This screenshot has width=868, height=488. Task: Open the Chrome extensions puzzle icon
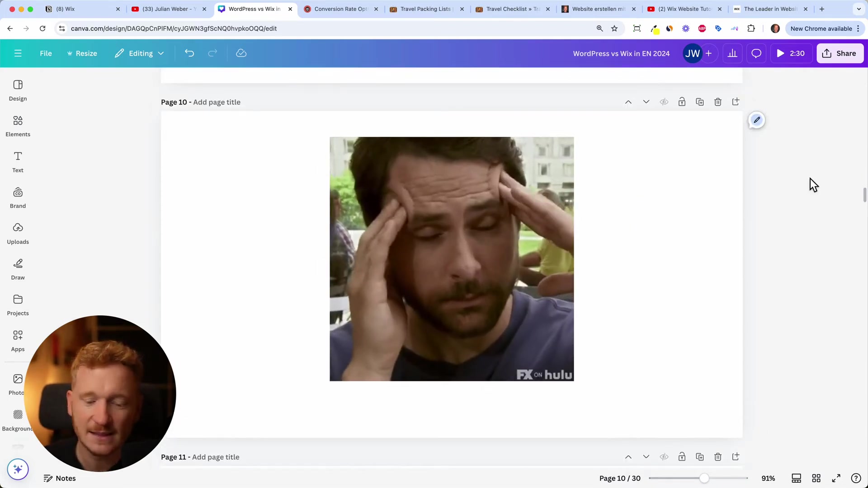(751, 28)
